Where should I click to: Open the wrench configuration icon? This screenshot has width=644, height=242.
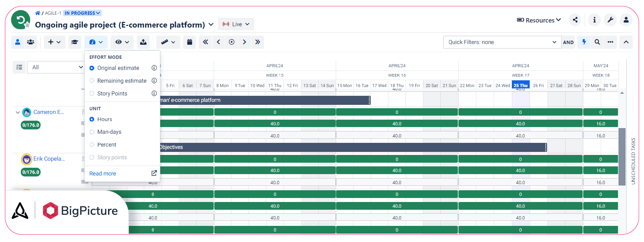(610, 20)
